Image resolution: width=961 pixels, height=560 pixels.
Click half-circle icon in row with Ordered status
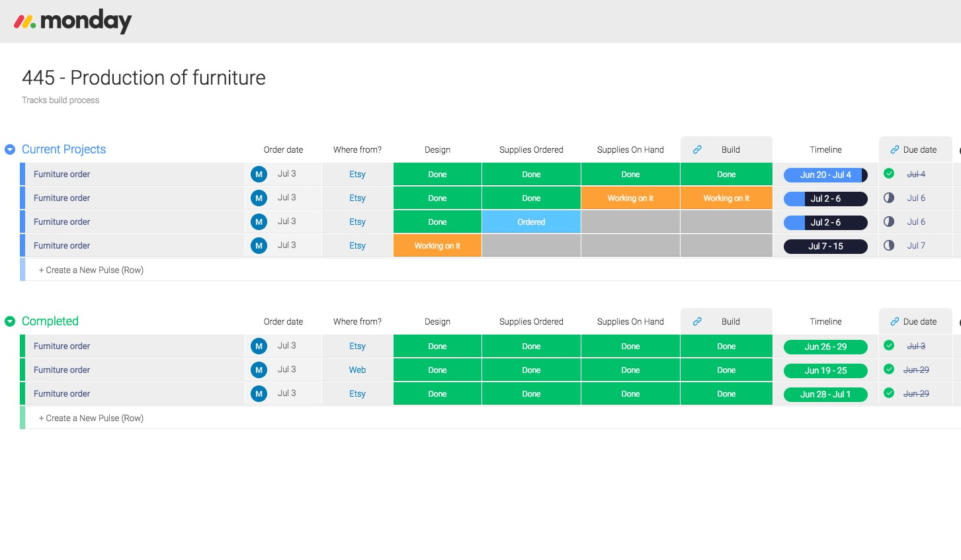[x=889, y=221]
